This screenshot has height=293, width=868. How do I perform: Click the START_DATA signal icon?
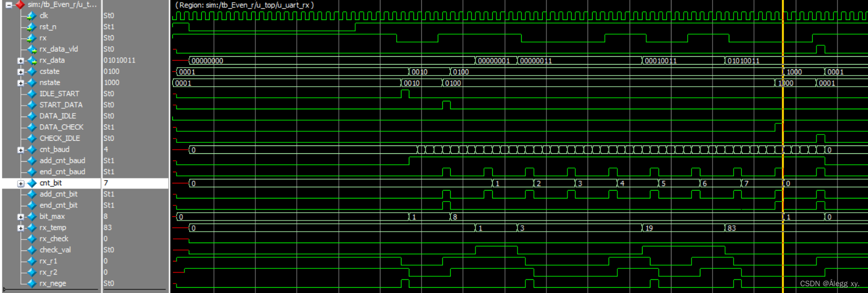32,105
